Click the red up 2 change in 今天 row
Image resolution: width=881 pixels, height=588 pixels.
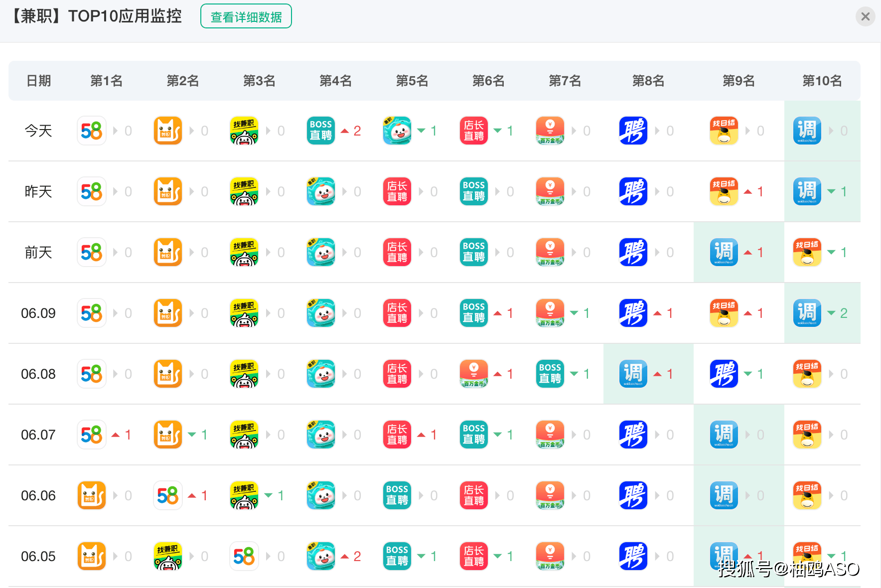(x=351, y=131)
